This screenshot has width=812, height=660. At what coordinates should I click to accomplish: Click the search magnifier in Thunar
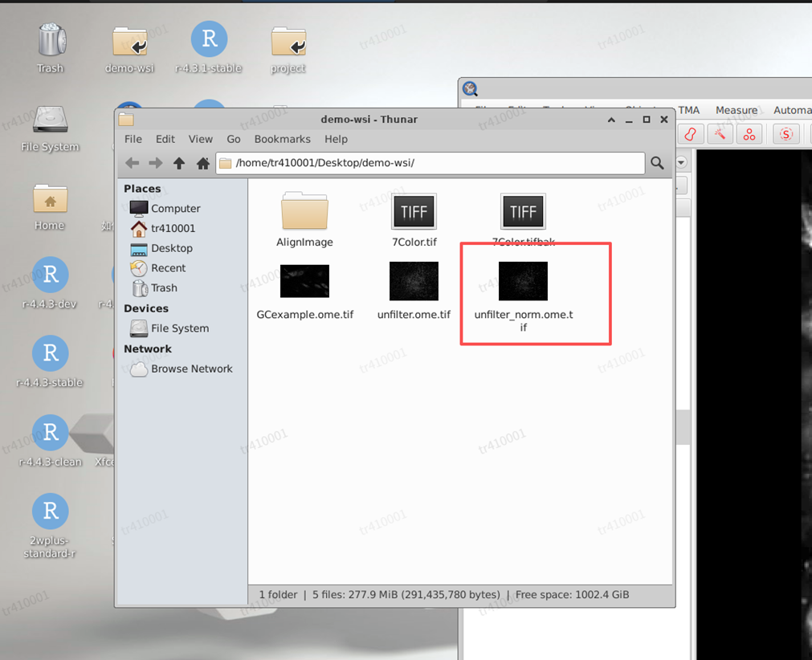(657, 163)
